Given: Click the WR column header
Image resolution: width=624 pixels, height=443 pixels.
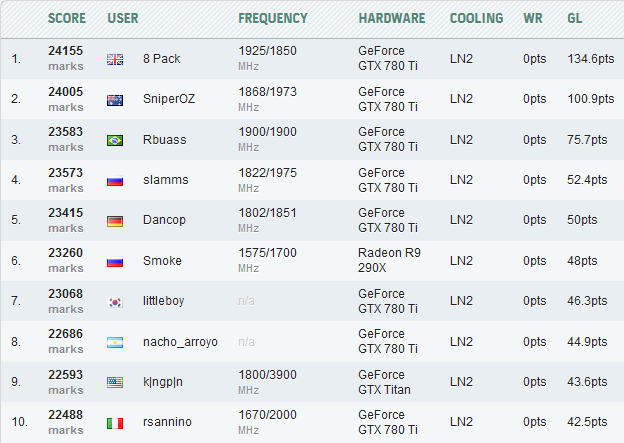Looking at the screenshot, I should [533, 18].
